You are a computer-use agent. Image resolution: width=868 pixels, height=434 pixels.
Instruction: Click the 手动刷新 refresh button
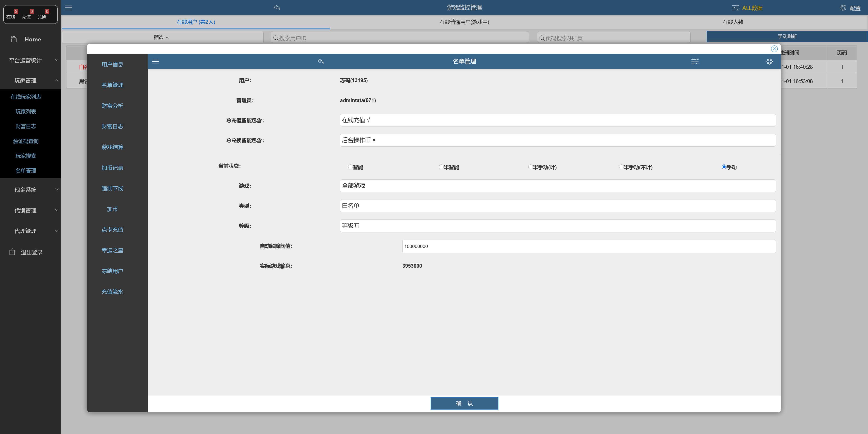787,36
